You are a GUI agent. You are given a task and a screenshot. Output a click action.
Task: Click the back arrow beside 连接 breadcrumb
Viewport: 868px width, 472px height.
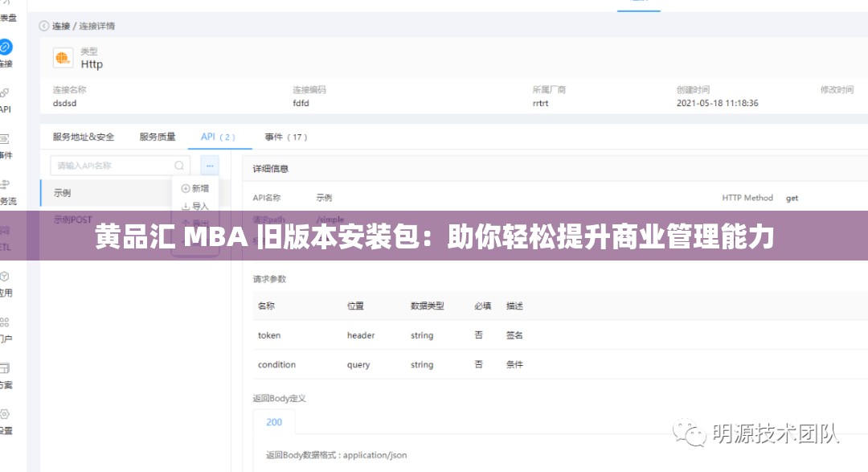coord(43,26)
